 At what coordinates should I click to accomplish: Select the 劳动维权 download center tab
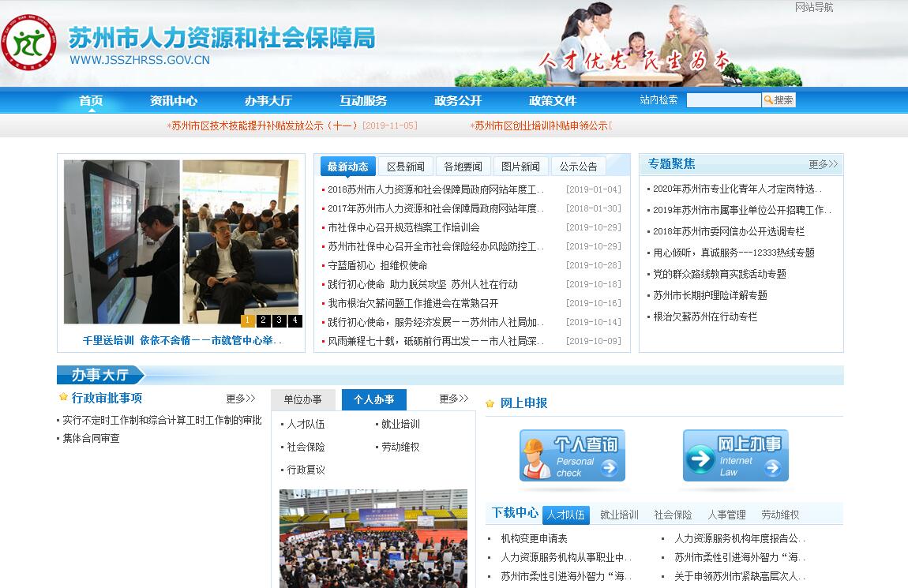click(x=780, y=515)
